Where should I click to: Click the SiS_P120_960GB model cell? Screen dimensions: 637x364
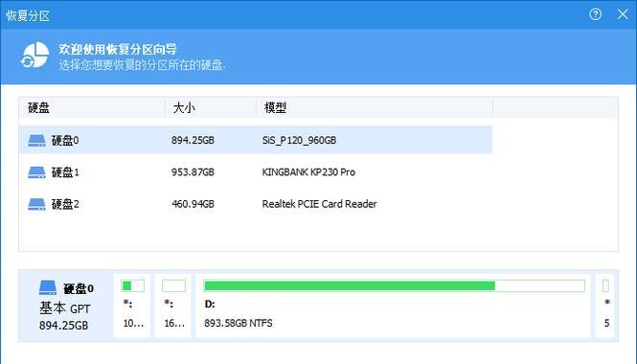point(299,141)
